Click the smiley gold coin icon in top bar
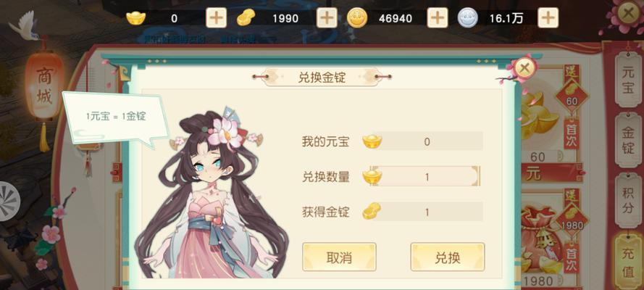644x290 pixels. tap(357, 18)
